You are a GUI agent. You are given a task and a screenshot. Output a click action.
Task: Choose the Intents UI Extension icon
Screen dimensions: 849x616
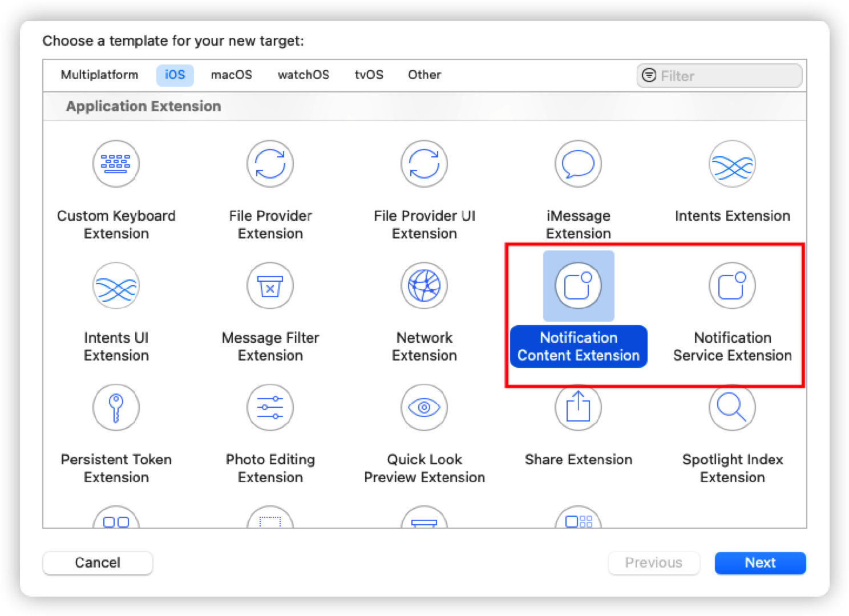click(116, 285)
